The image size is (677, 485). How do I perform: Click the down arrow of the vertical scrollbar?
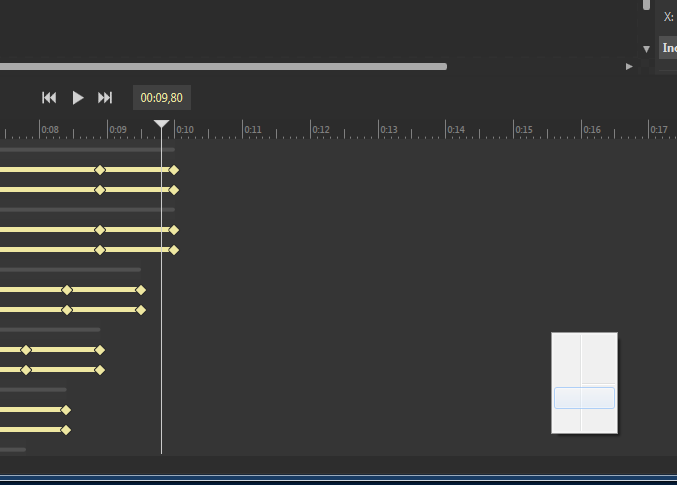click(x=647, y=48)
